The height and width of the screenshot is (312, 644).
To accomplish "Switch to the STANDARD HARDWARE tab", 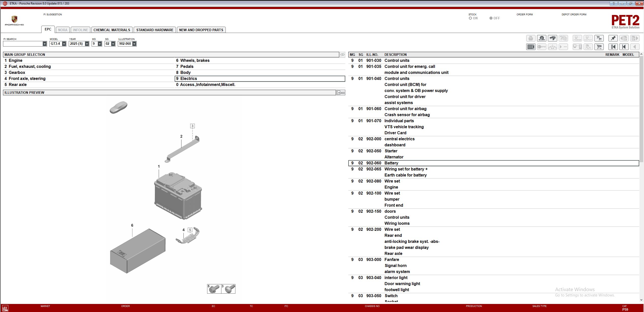I will coord(155,30).
